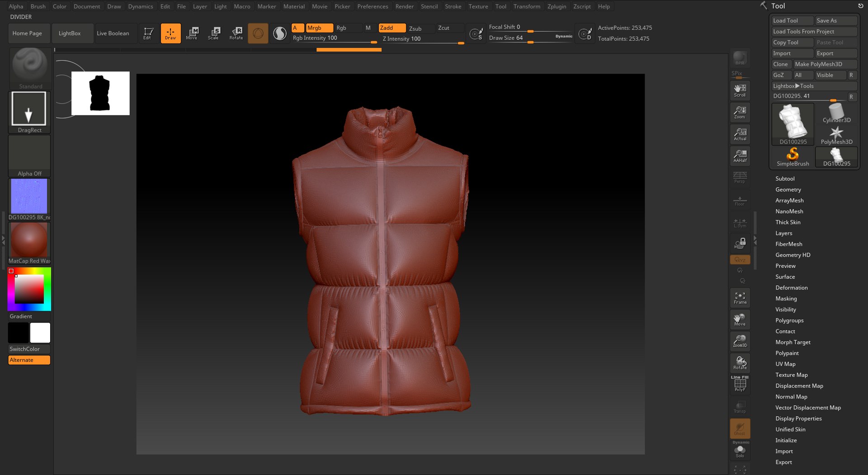Image resolution: width=868 pixels, height=475 pixels.
Task: Open the Brush menu
Action: 38,6
